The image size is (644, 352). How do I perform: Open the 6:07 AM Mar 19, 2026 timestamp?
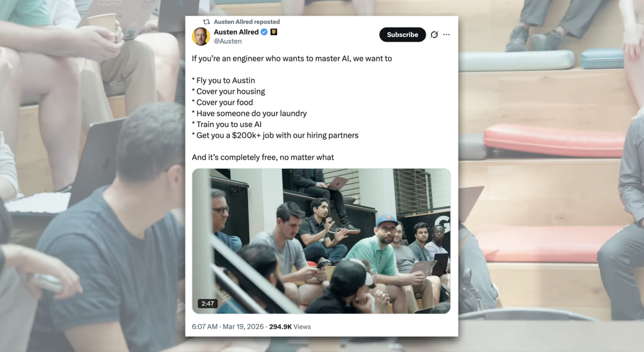[x=228, y=326]
